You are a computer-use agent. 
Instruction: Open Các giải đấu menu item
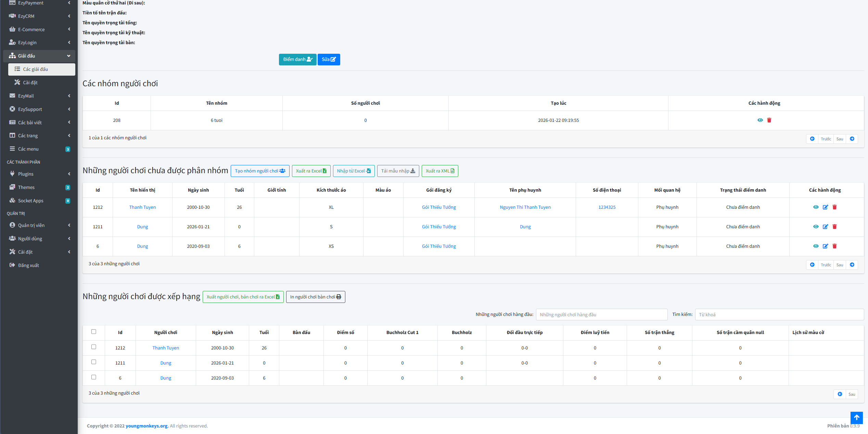(x=36, y=69)
